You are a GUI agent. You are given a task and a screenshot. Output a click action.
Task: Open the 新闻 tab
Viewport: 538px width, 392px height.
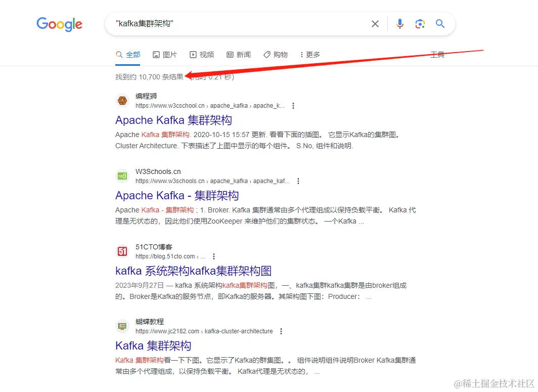click(239, 55)
